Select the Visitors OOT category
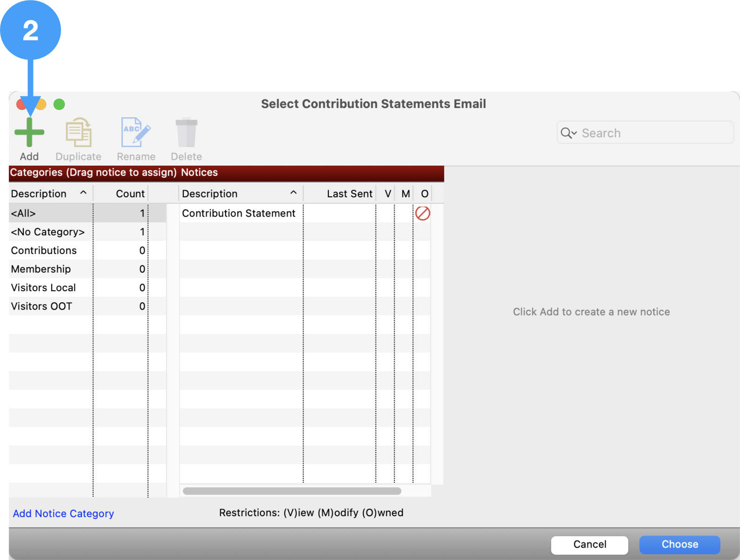740x560 pixels. click(87, 306)
